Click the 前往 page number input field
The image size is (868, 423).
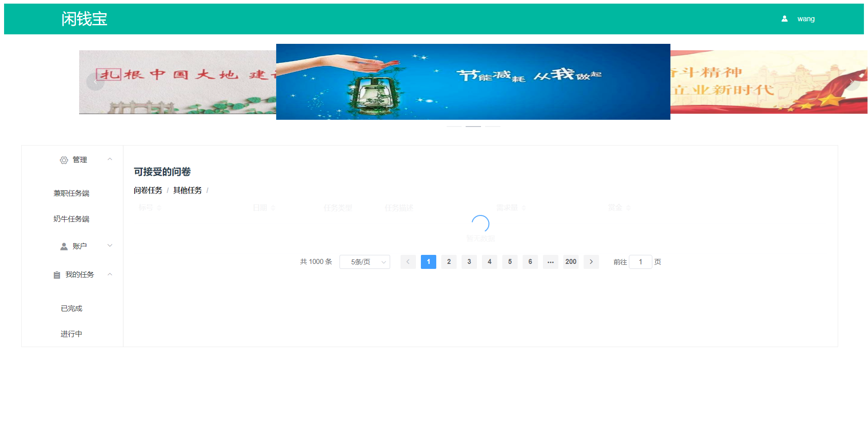point(640,262)
